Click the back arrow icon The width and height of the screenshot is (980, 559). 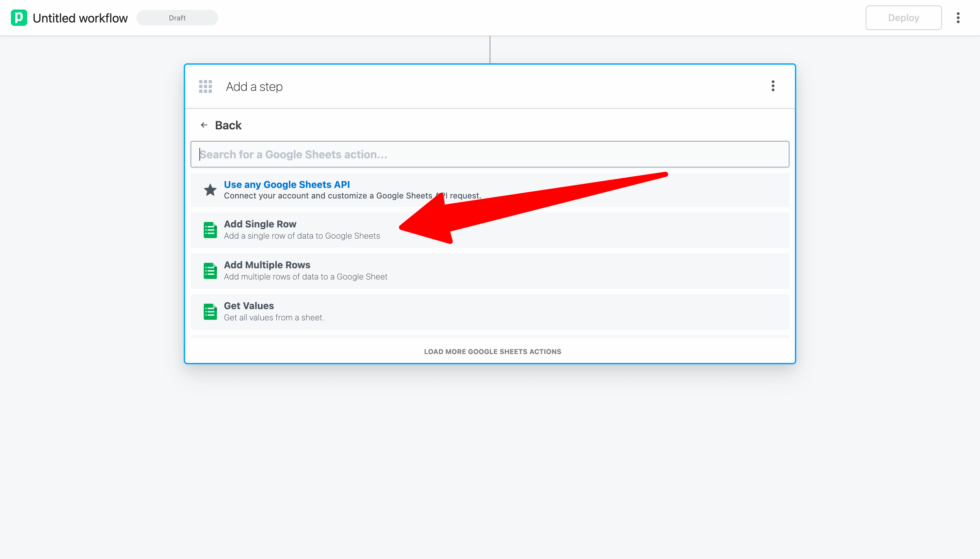(x=204, y=125)
